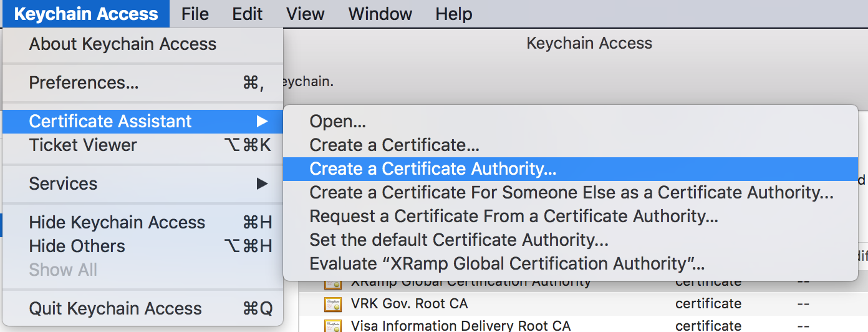Select Hide Others
This screenshot has width=868, height=332.
[x=143, y=247]
